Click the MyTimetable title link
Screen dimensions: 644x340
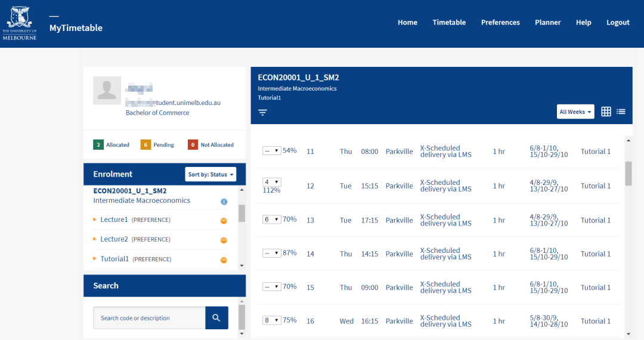click(76, 28)
